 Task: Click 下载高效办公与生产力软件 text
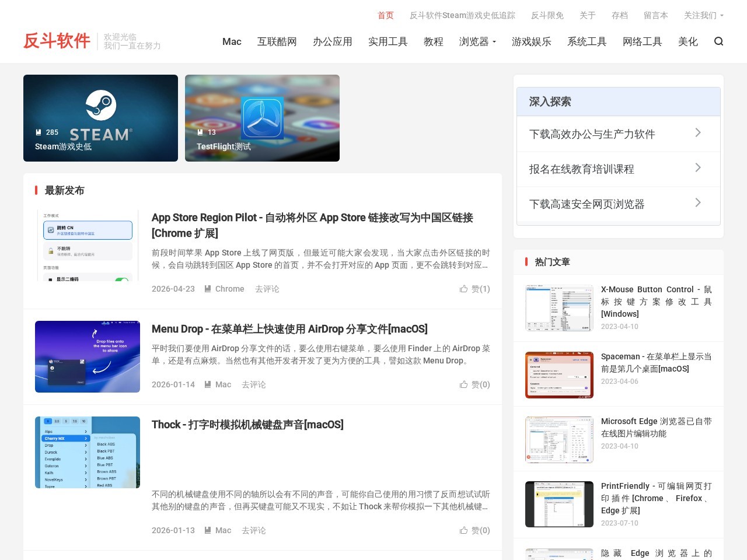tap(592, 134)
